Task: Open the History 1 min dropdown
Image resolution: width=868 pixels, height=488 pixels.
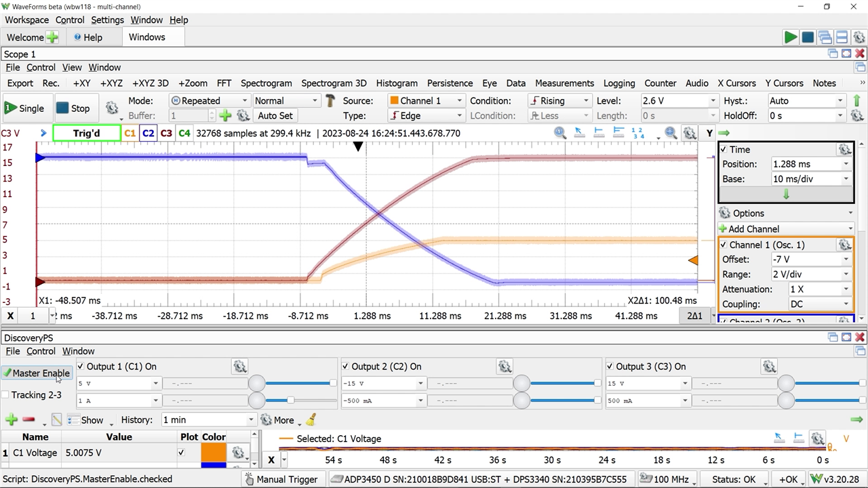Action: coord(208,420)
